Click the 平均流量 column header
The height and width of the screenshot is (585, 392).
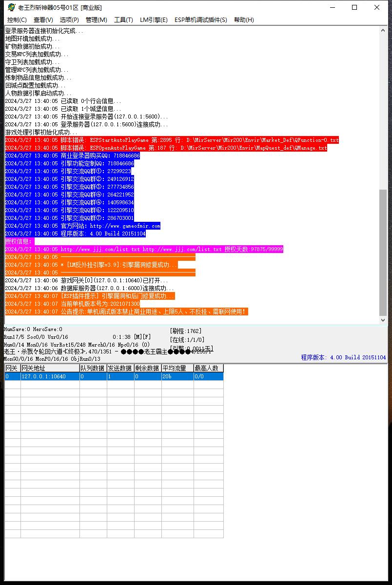coord(177,368)
